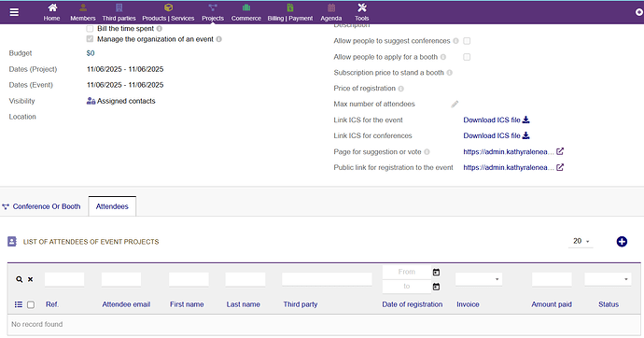Focus the Amount paid filter input
The image size is (644, 338).
pos(552,279)
